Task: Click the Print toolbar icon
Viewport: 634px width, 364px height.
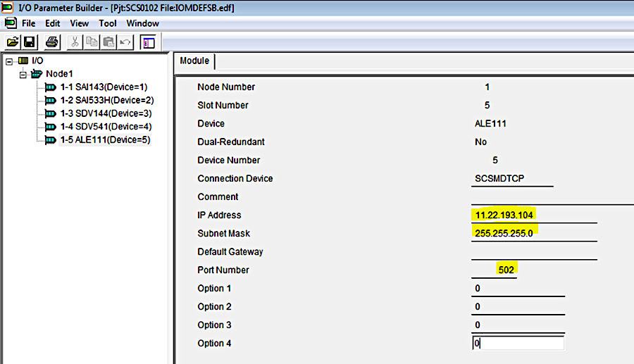Action: coord(51,42)
